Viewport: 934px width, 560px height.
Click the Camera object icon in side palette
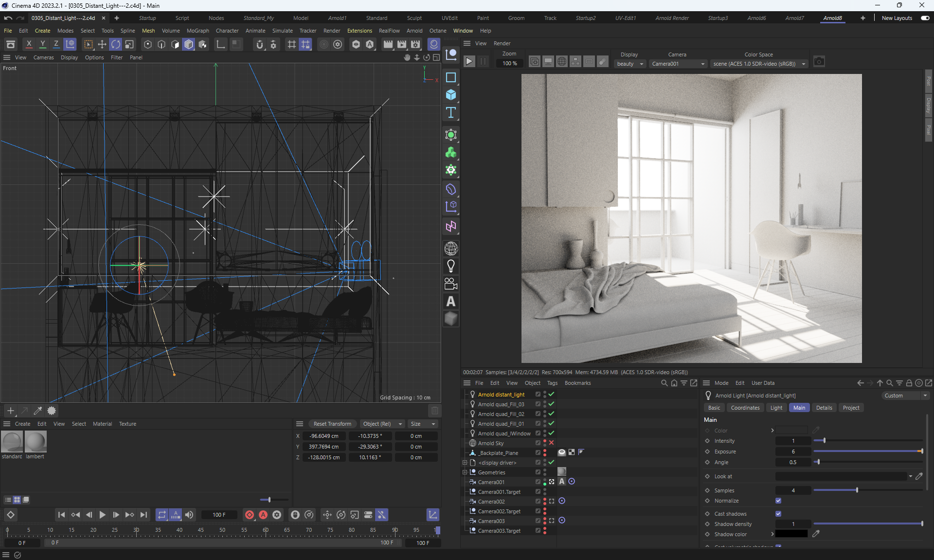pyautogui.click(x=451, y=284)
